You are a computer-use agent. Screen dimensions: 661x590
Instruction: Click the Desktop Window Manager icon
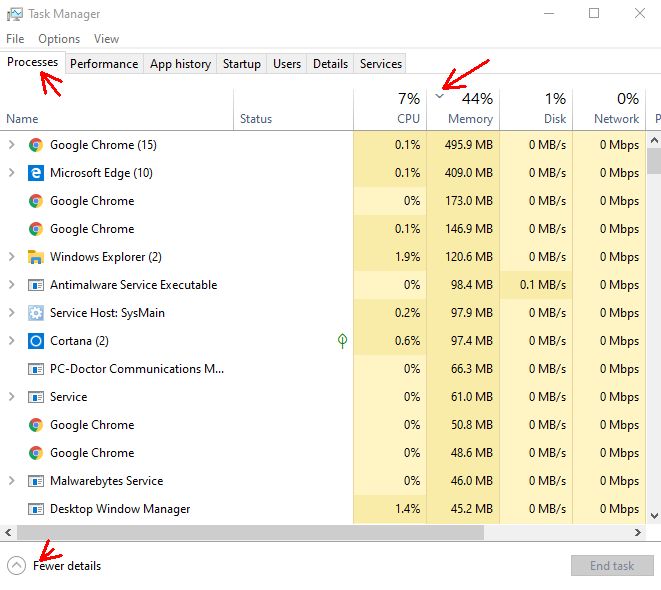pos(36,510)
